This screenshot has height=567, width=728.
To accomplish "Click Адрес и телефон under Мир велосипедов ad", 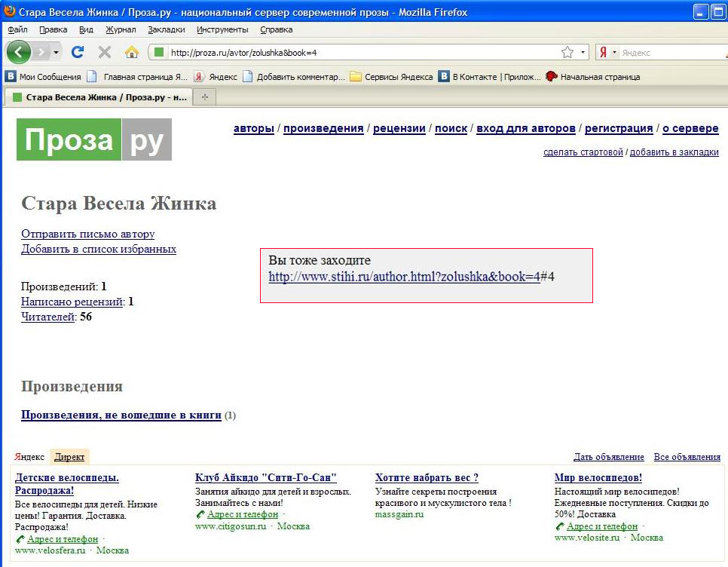I will point(602,526).
